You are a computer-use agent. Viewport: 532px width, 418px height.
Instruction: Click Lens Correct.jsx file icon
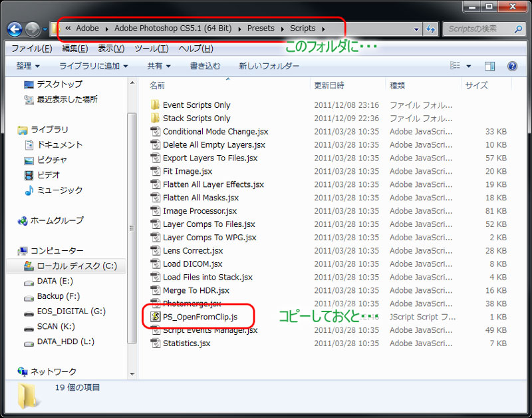(x=155, y=250)
